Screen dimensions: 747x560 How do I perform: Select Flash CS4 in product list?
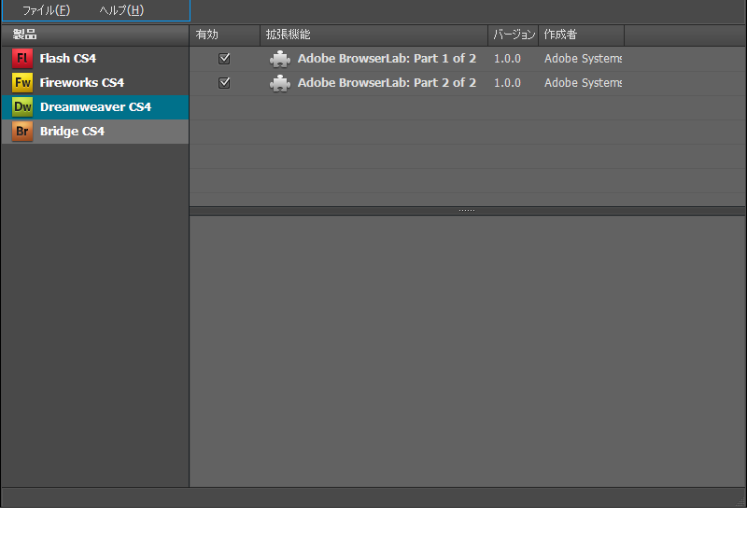(95, 59)
